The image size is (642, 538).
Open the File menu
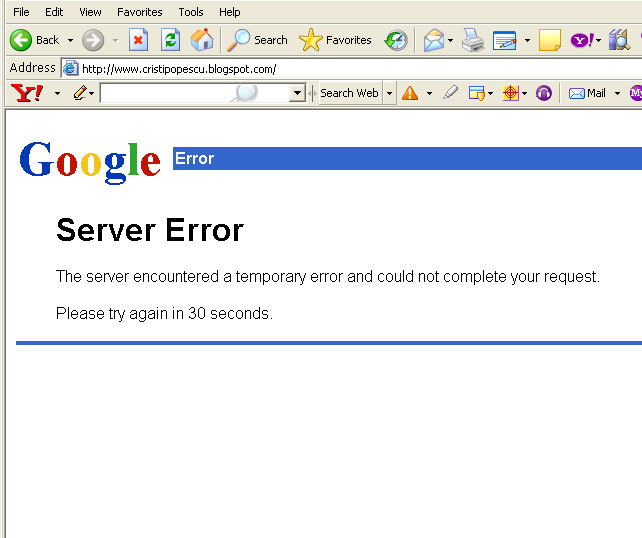(21, 12)
